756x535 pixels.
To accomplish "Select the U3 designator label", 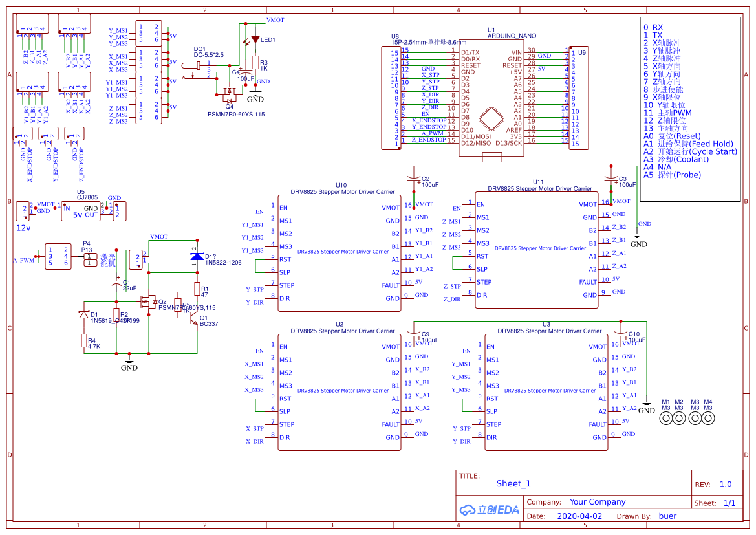I will pos(546,325).
